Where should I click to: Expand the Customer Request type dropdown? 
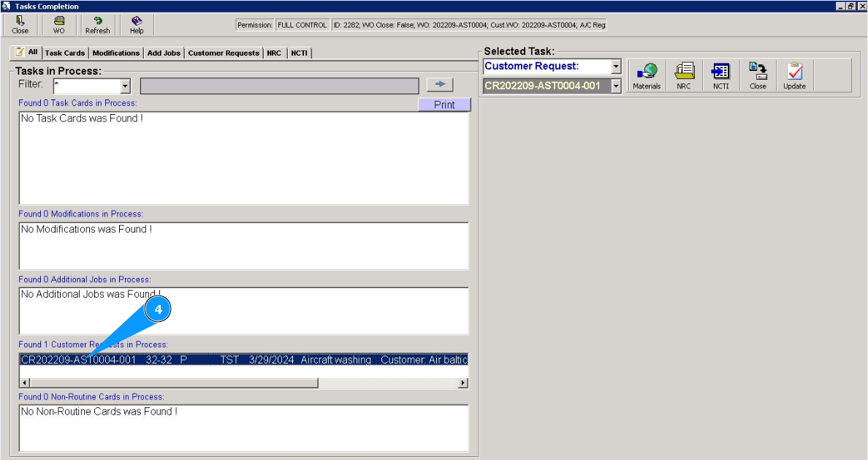616,67
